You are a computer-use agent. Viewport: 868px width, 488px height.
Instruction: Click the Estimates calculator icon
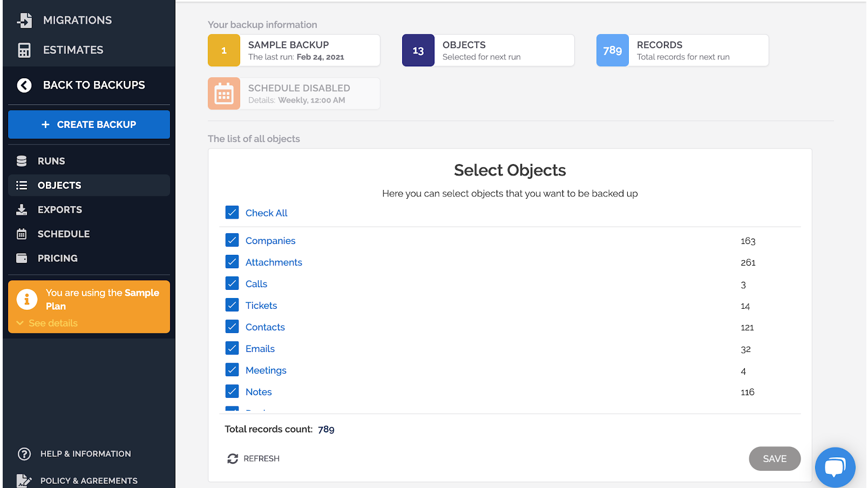24,50
